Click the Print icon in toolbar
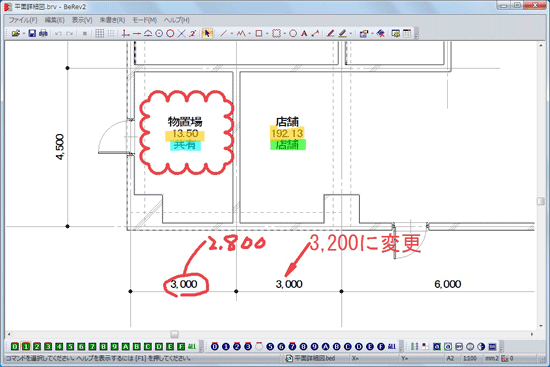Image resolution: width=550 pixels, height=367 pixels. click(43, 33)
